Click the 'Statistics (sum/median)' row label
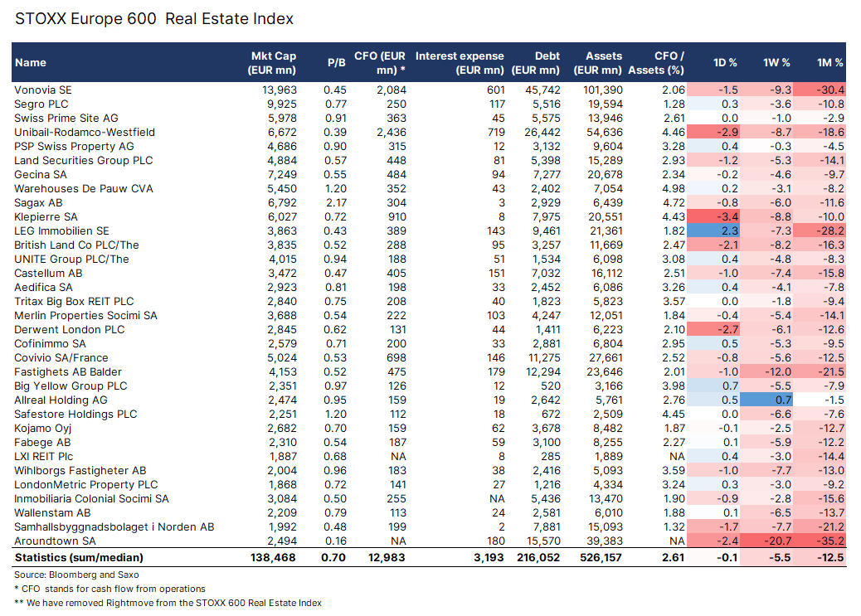Screen dimensions: 861x616 [x=79, y=558]
